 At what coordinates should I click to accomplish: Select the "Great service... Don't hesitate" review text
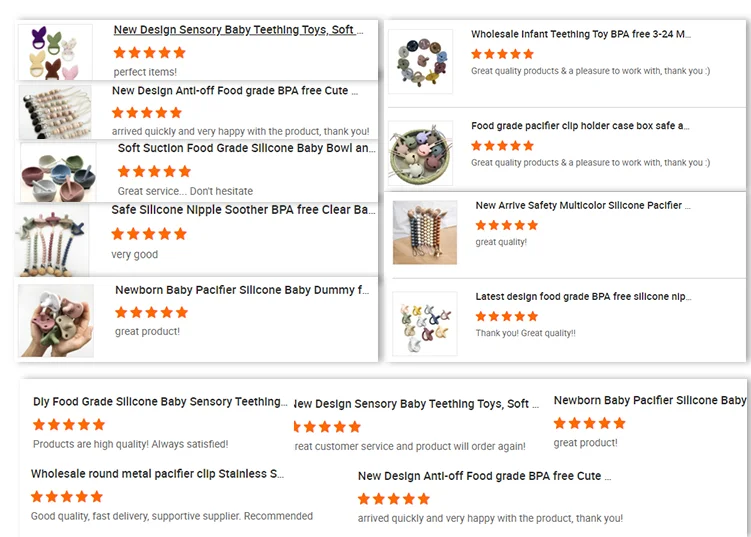pos(185,191)
